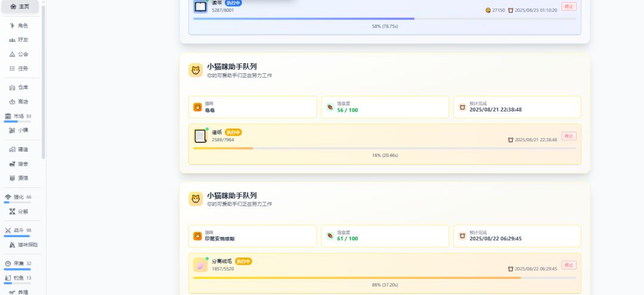Click the 执行中 badge beside 读书
Screen dimensions: 644x295
[x=233, y=3]
